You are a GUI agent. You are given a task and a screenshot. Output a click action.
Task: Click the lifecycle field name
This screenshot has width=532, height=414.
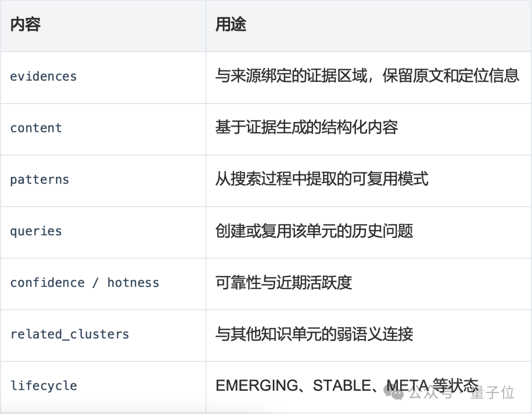click(43, 386)
